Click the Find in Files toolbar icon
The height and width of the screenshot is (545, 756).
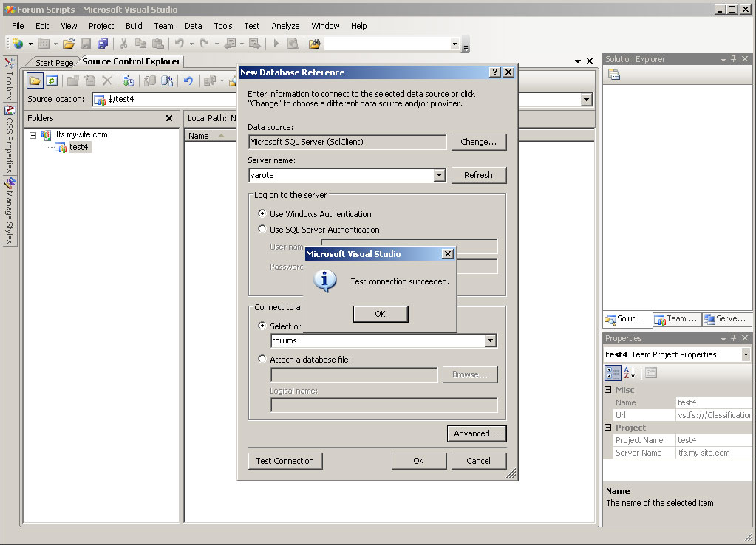pos(314,44)
